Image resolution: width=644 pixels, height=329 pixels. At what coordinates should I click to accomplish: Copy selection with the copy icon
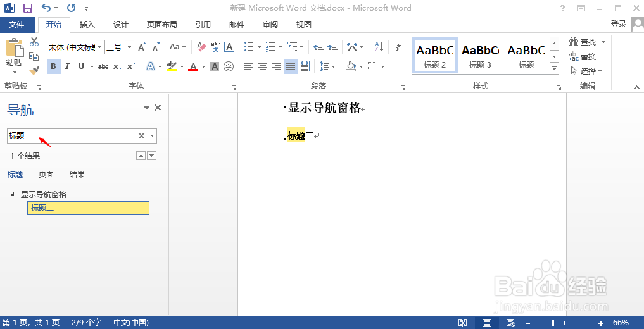(34, 56)
